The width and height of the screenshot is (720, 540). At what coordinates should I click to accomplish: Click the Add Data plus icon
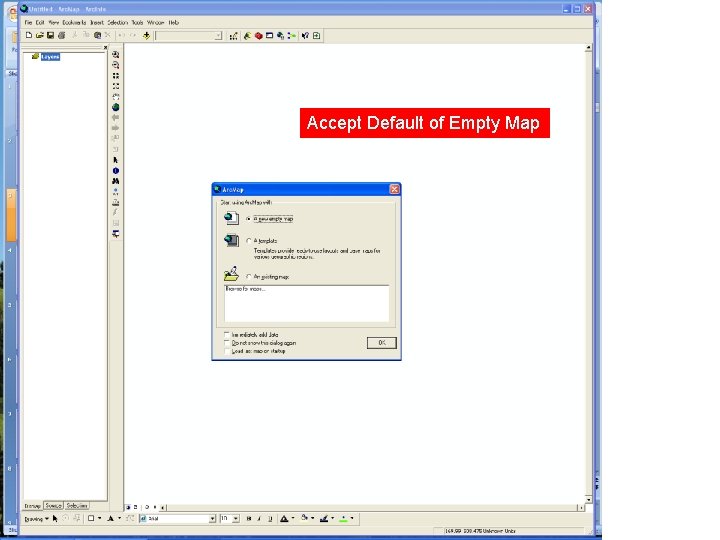point(146,35)
